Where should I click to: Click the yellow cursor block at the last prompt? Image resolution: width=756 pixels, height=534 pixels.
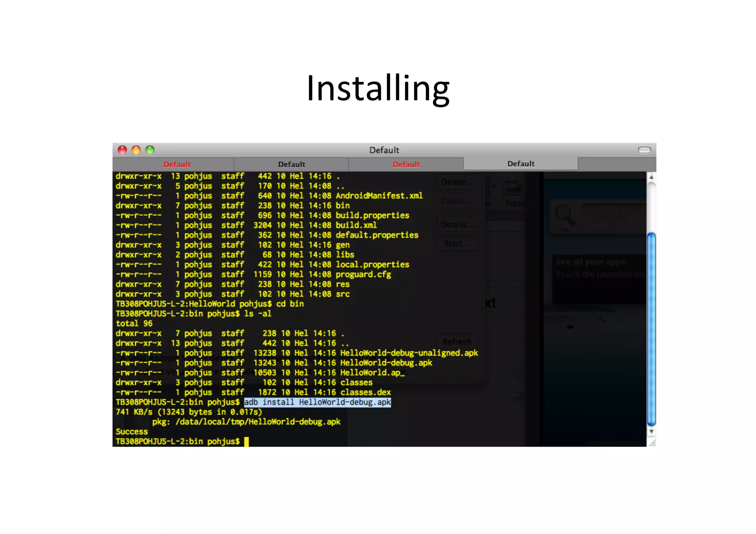tap(247, 441)
